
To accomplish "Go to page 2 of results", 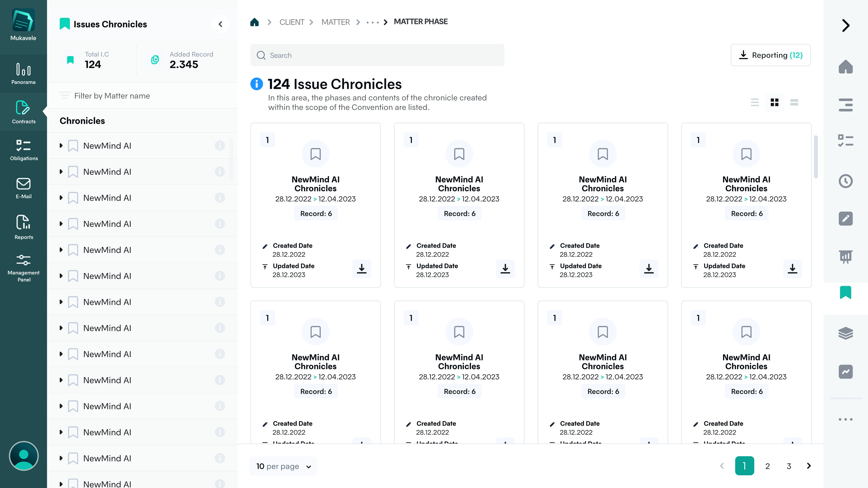I will click(x=767, y=466).
